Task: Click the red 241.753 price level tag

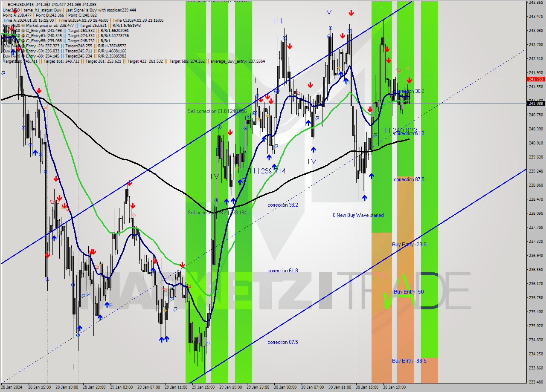Action: pos(536,79)
